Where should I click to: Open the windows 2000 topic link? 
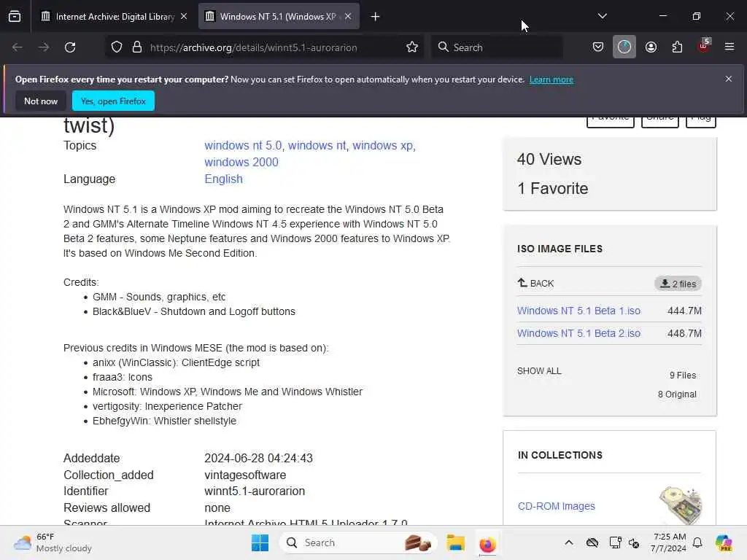(241, 162)
